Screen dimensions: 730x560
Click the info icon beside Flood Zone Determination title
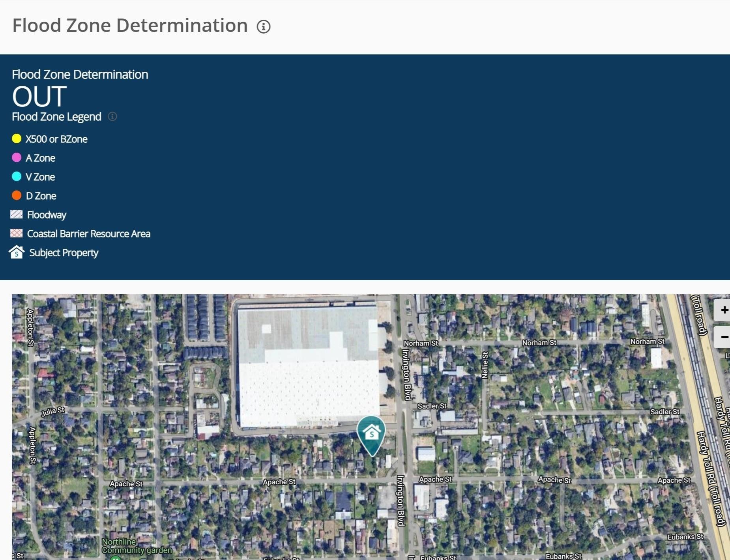[x=264, y=26]
